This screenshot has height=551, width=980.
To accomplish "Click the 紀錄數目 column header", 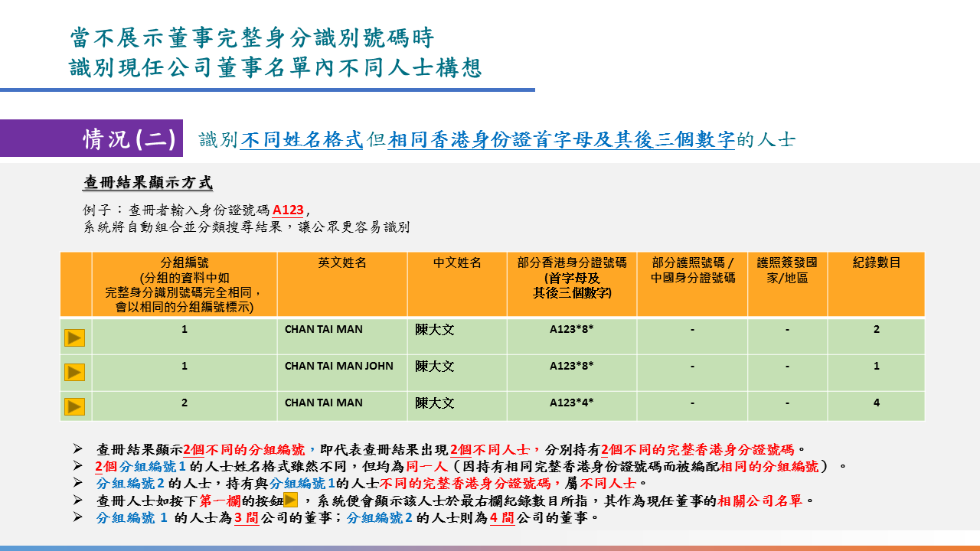I will (876, 262).
